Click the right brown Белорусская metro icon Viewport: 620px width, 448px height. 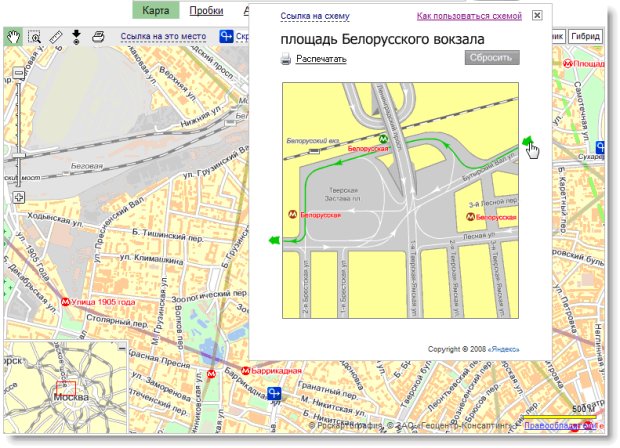point(470,217)
